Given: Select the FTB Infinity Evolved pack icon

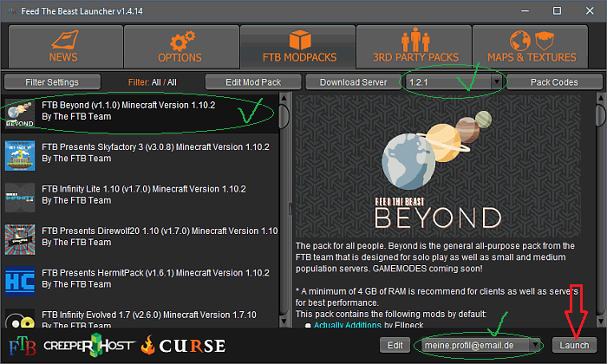Looking at the screenshot, I should click(x=20, y=319).
